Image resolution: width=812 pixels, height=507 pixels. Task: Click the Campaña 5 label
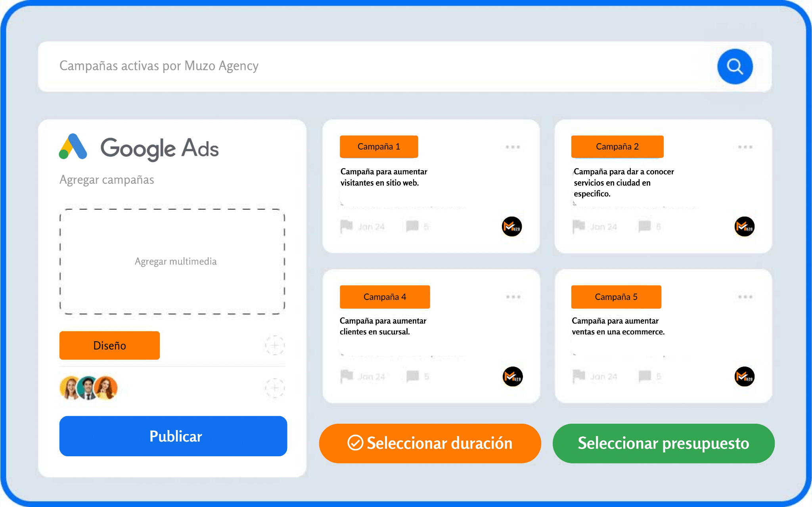(x=616, y=297)
